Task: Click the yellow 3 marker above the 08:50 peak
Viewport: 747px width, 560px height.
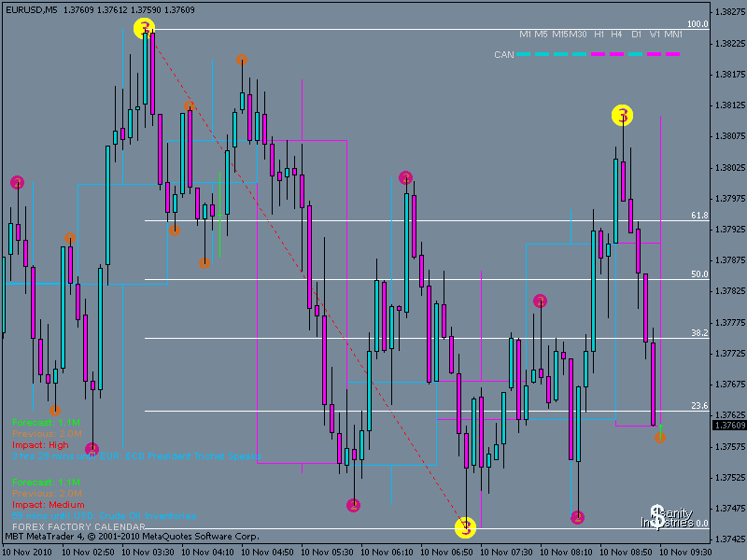Action: pyautogui.click(x=622, y=115)
